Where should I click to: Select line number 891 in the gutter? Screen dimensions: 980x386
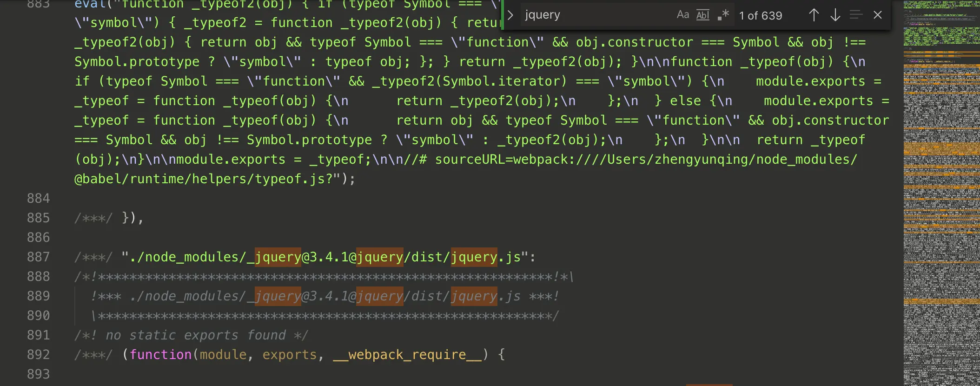38,335
